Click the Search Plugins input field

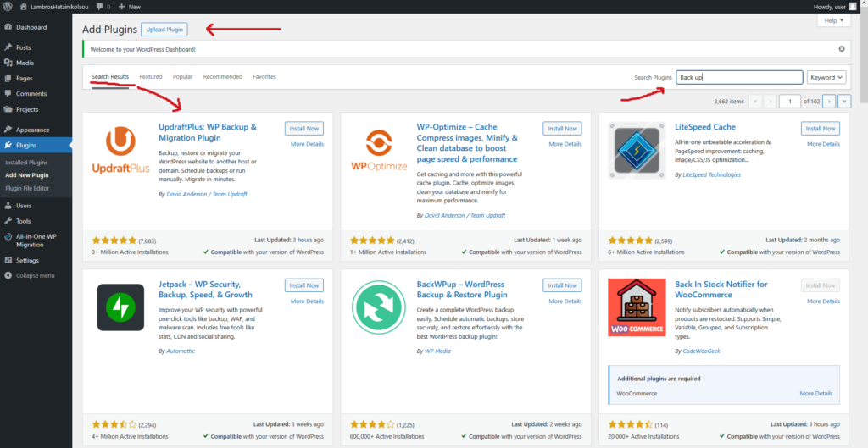(x=739, y=77)
